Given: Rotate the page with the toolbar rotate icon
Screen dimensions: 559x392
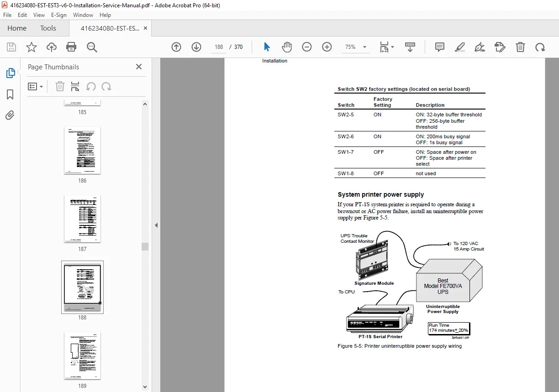Looking at the screenshot, I should (x=540, y=47).
